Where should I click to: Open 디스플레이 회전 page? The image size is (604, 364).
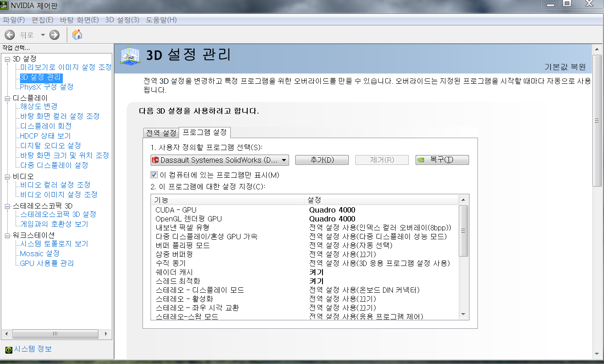46,126
